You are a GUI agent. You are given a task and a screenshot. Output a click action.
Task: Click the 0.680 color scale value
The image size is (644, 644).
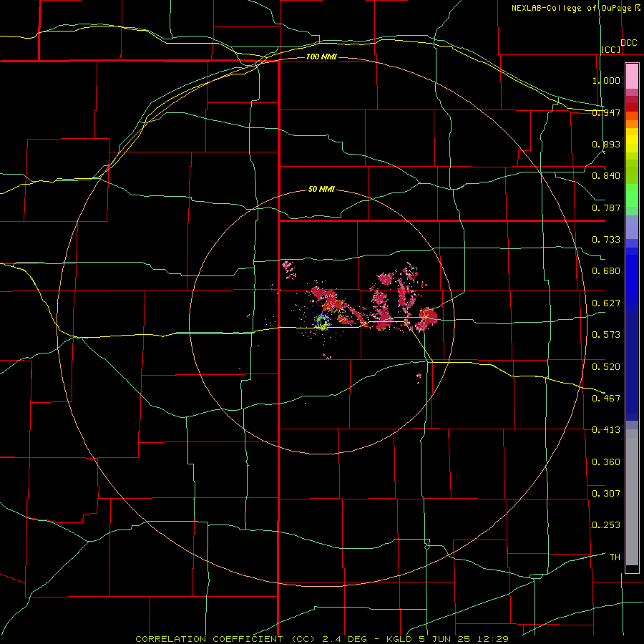[606, 271]
